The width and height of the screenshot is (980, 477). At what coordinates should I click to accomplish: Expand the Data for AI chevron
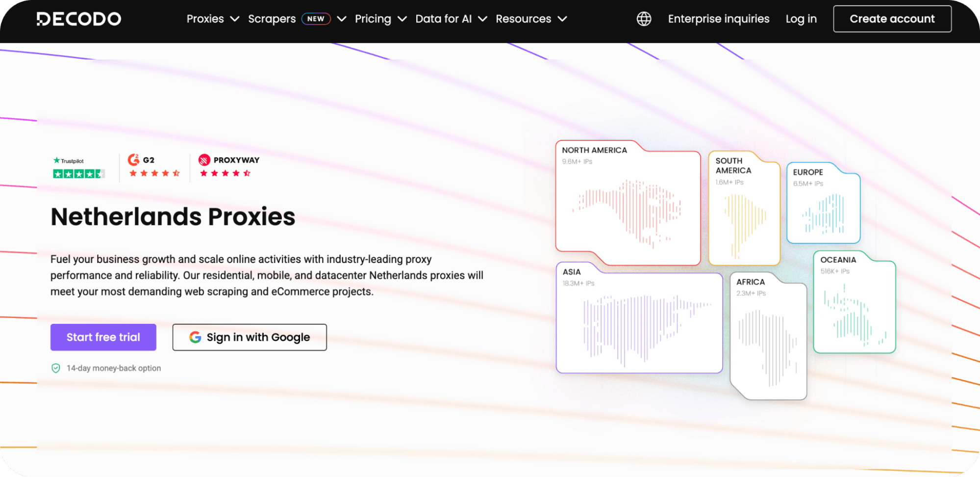pyautogui.click(x=482, y=19)
